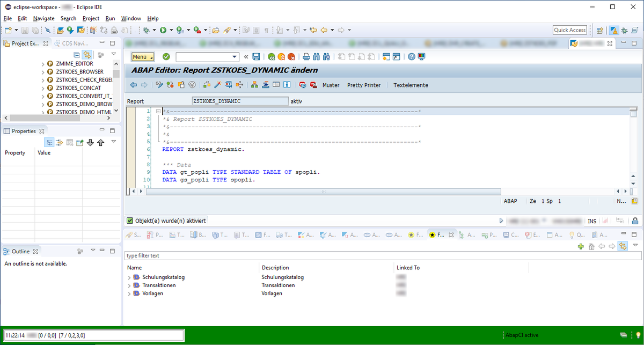Open the Window menu

(x=131, y=18)
